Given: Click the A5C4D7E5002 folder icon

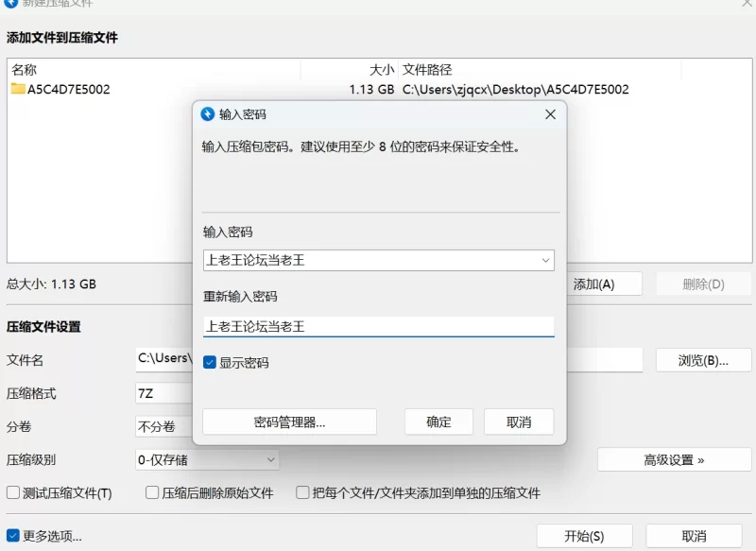Looking at the screenshot, I should point(18,90).
